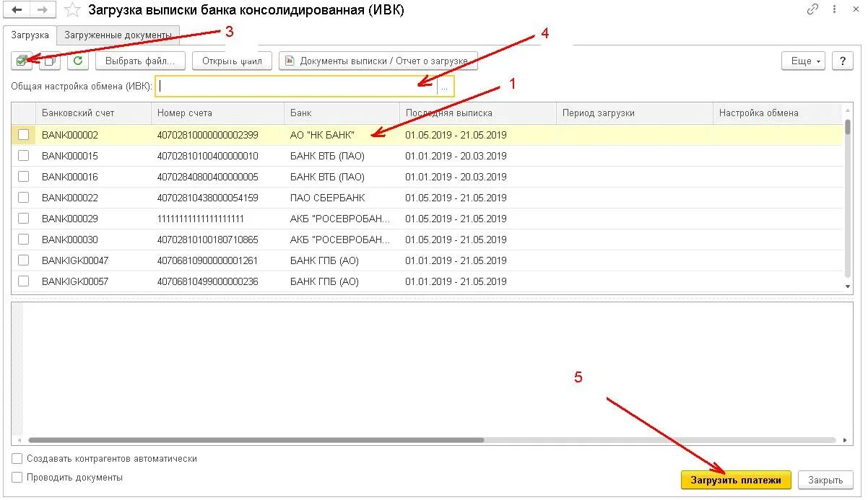Click 'Настройка обмена' column header
868x500 pixels.
(x=777, y=113)
